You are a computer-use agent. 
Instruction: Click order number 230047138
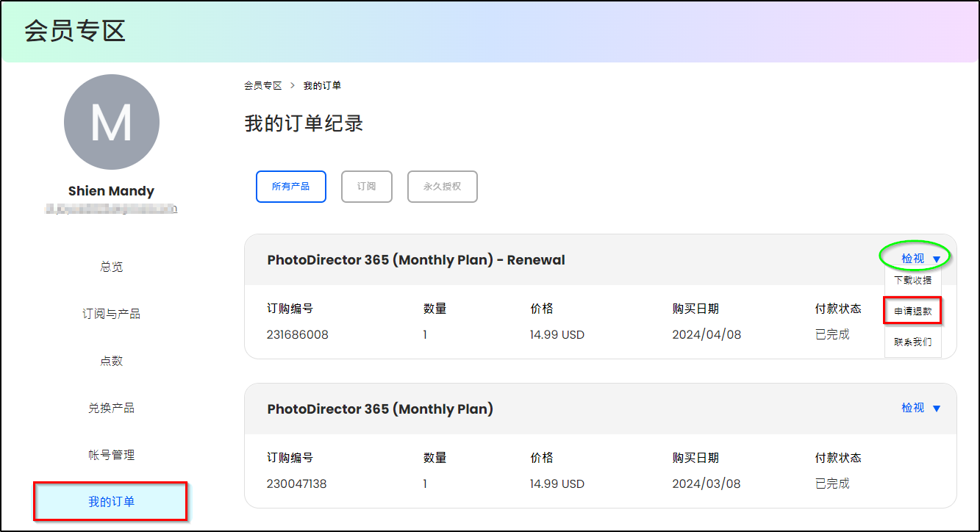click(297, 484)
